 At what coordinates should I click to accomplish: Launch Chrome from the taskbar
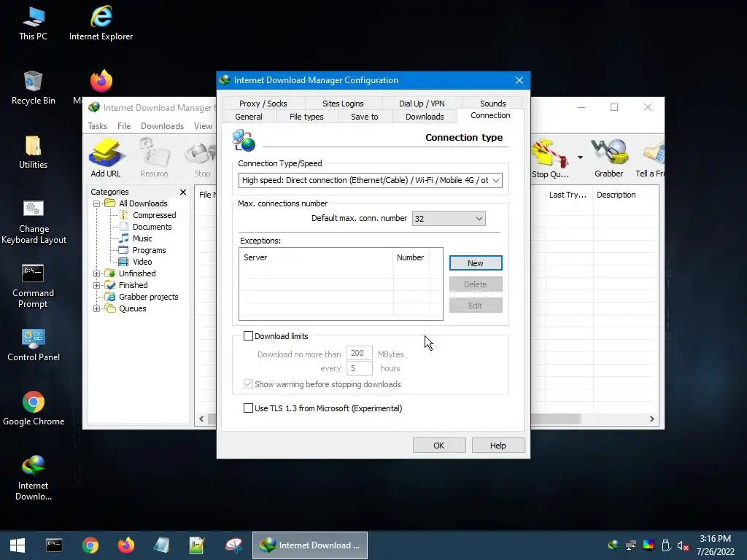tap(90, 545)
